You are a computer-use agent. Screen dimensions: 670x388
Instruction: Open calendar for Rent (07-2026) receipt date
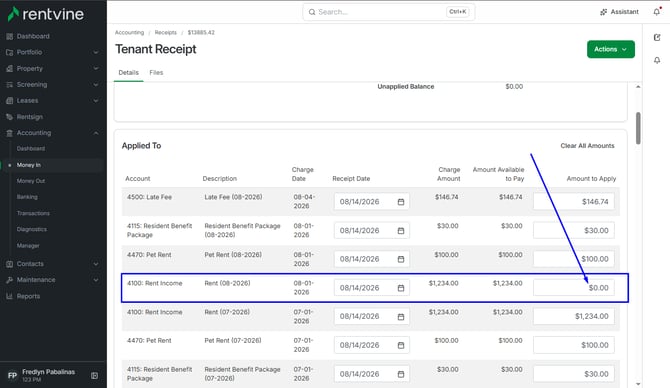(401, 317)
